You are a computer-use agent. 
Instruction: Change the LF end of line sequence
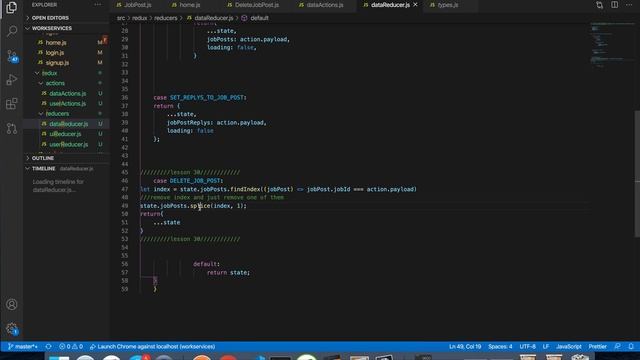point(546,347)
